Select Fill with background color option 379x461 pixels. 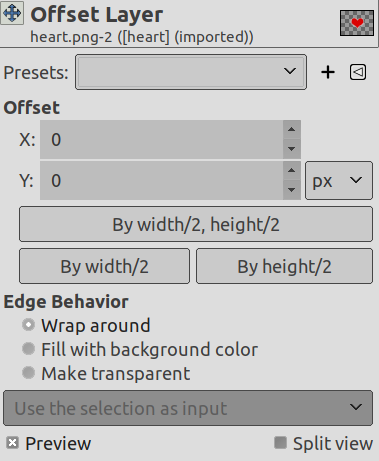(28, 349)
